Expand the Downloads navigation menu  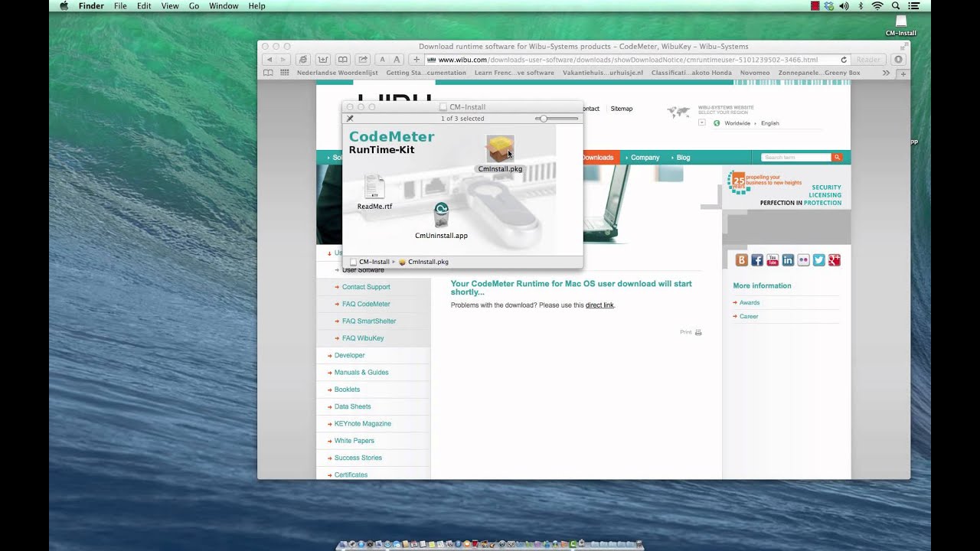click(597, 158)
